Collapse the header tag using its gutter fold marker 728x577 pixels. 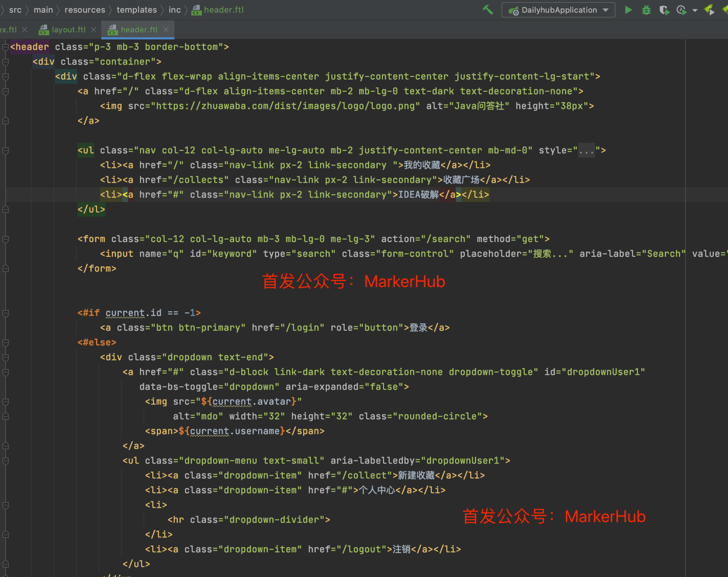pos(5,47)
